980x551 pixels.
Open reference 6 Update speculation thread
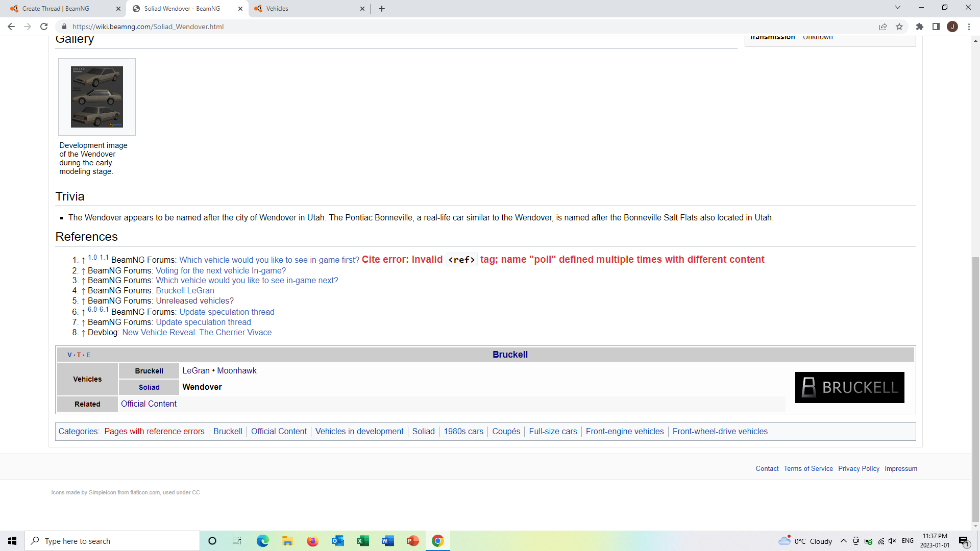tap(227, 312)
